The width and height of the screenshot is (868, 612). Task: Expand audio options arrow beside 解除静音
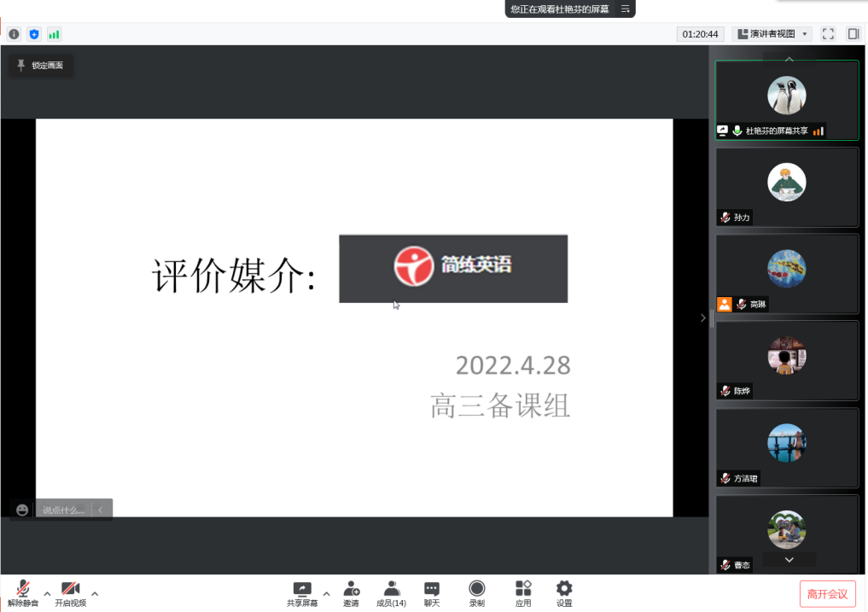(x=47, y=593)
